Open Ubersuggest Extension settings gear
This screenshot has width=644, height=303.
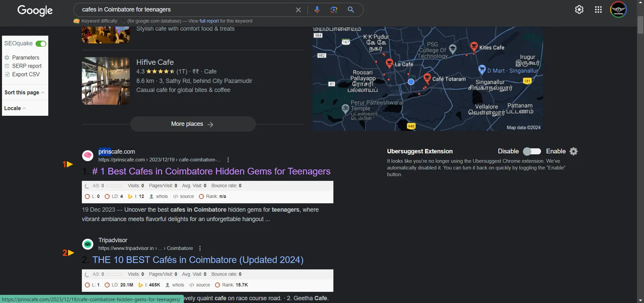point(574,151)
